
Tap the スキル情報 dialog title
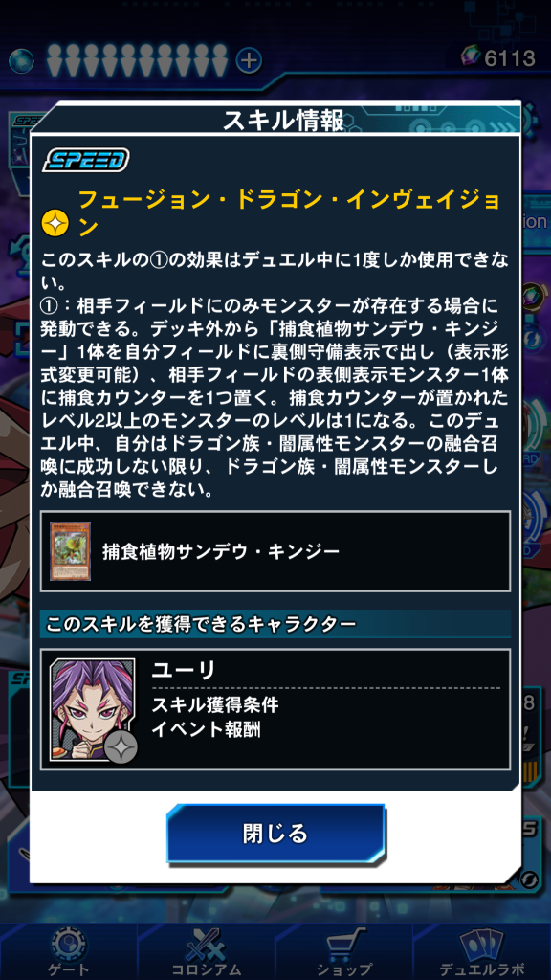point(283,122)
